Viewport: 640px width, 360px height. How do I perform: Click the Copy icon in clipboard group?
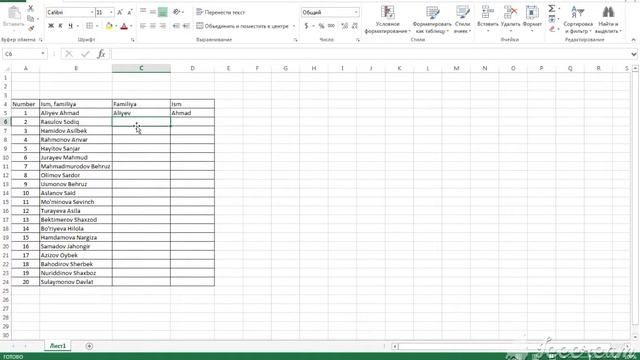pos(31,18)
